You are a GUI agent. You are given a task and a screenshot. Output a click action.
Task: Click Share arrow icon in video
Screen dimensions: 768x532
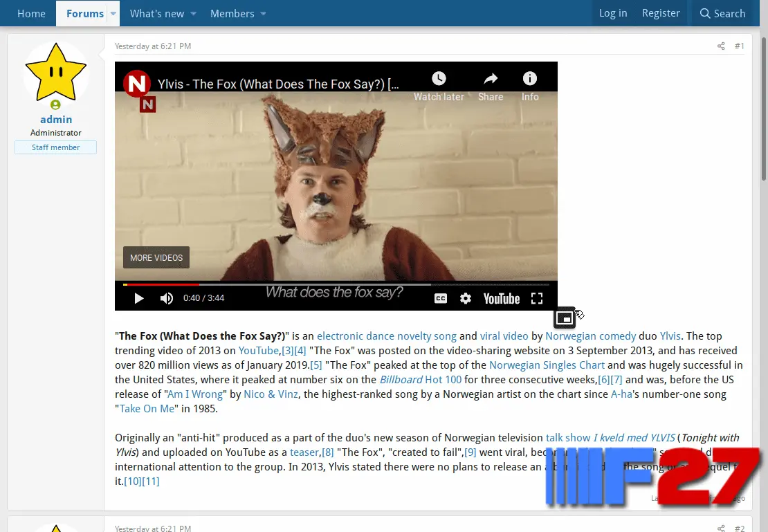[x=491, y=79]
